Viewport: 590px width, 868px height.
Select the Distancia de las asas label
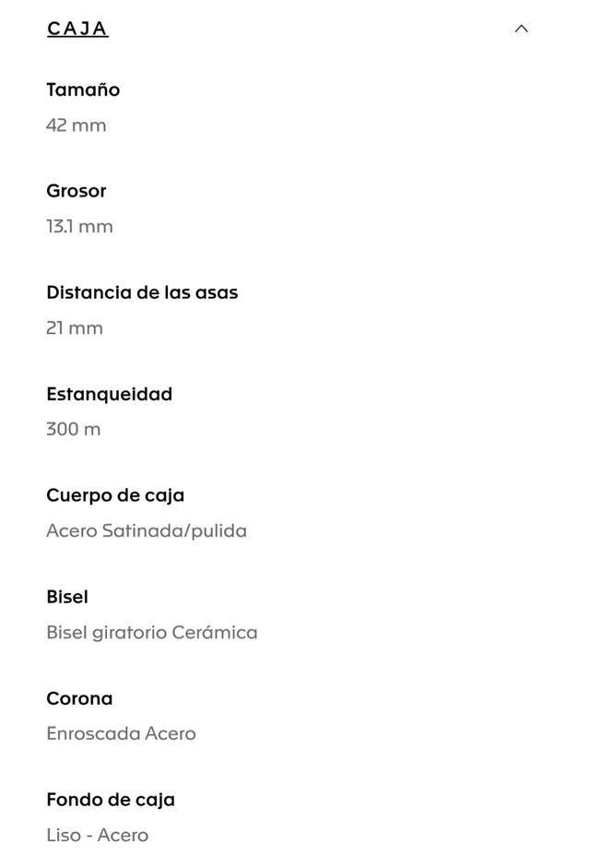(142, 292)
